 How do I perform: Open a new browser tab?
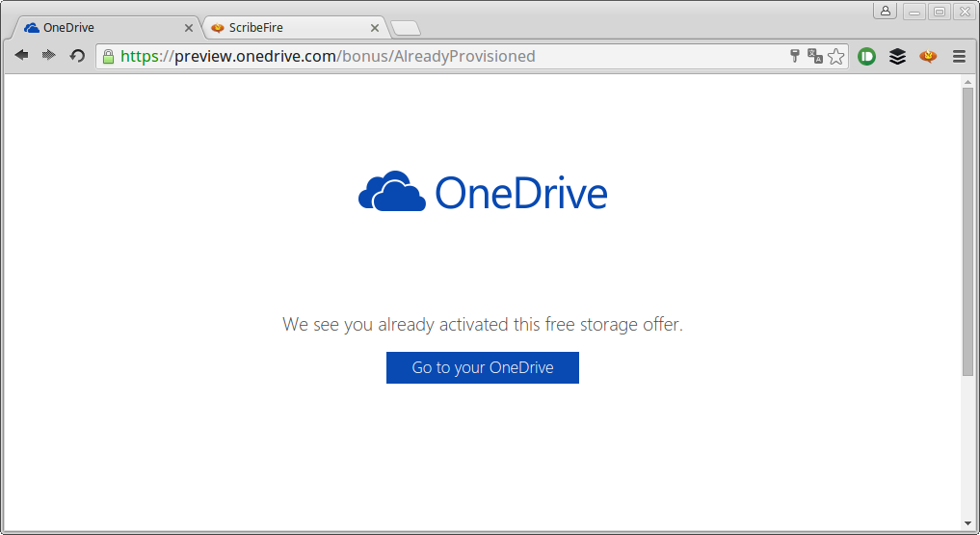406,28
